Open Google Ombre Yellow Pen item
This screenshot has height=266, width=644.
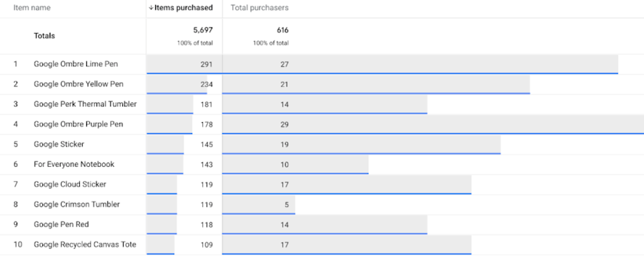coord(78,84)
